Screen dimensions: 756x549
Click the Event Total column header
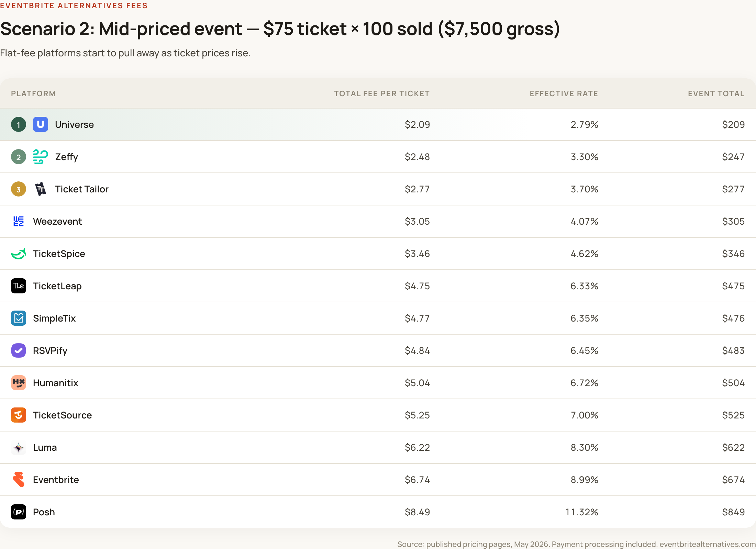(x=716, y=93)
